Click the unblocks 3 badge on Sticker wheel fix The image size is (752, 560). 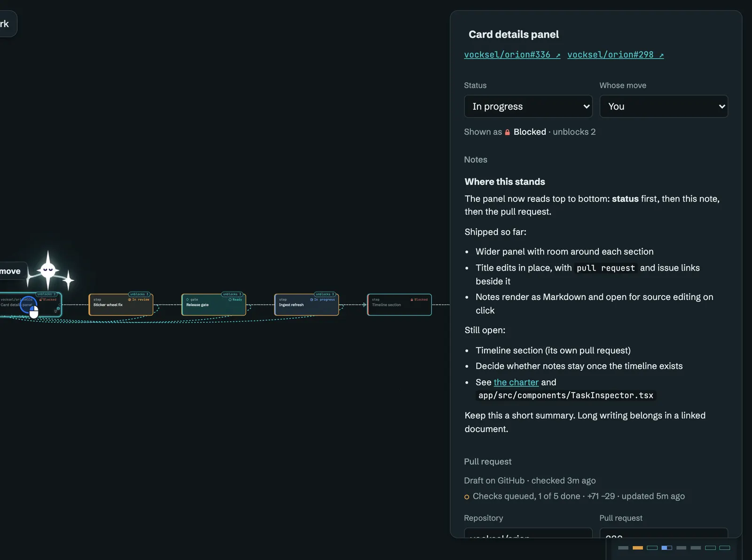coord(139,294)
